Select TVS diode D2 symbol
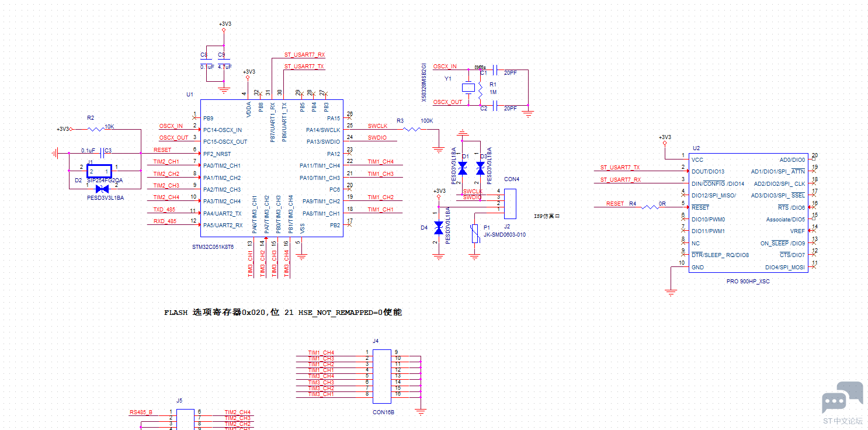The image size is (868, 430). (x=103, y=189)
